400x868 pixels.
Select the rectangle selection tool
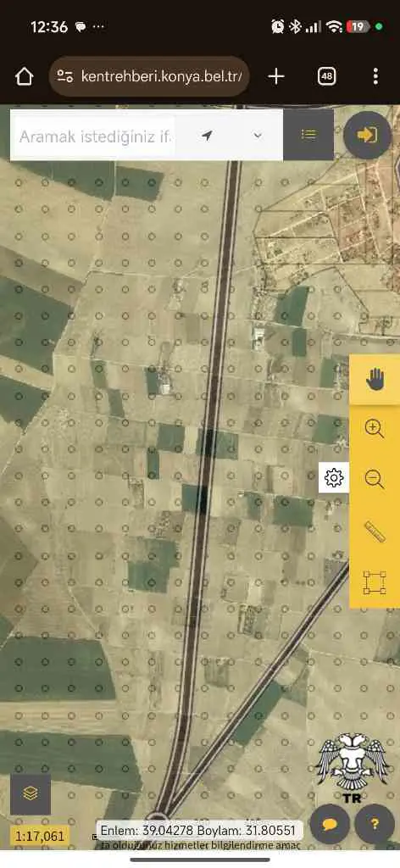375,583
